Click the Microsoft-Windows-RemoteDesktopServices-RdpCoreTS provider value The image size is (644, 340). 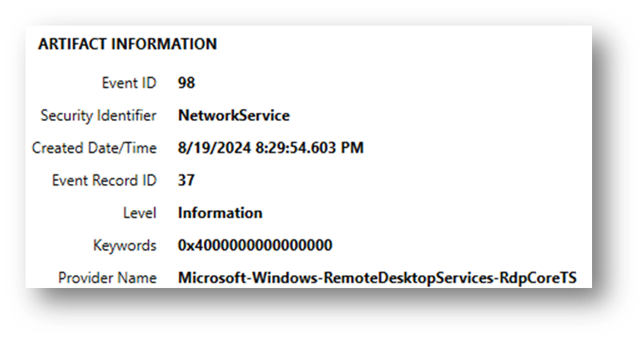pyautogui.click(x=377, y=278)
